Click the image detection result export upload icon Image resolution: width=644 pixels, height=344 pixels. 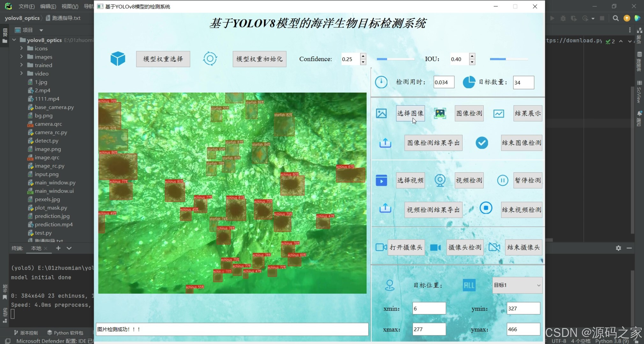tap(385, 143)
